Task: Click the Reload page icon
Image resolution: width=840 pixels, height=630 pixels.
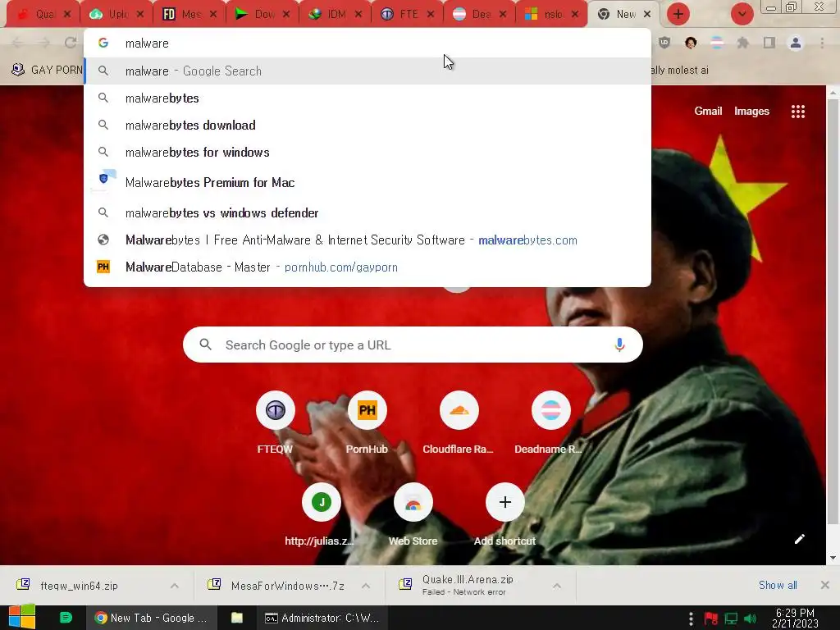Action: coord(71,43)
